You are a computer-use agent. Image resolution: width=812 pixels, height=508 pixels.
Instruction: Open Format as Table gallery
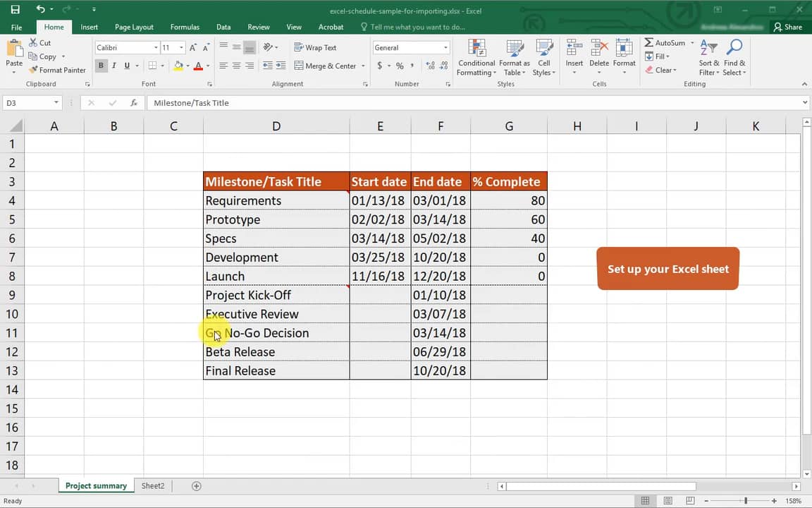(x=515, y=58)
